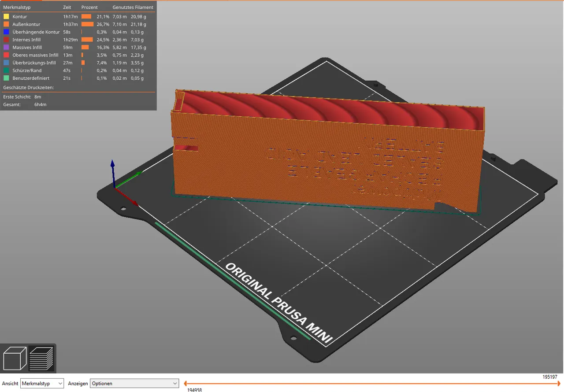Image resolution: width=564 pixels, height=392 pixels.
Task: Open the Ansicht Merkmalstyp dropdown
Action: (x=42, y=384)
